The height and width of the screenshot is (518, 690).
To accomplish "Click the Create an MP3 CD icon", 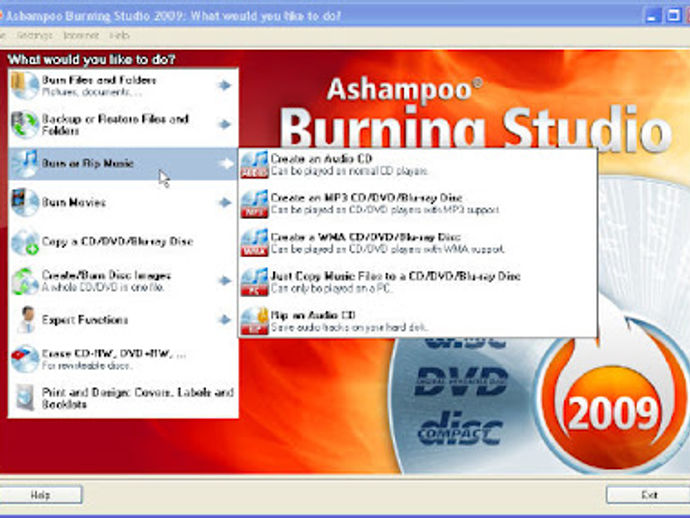I will 254,204.
